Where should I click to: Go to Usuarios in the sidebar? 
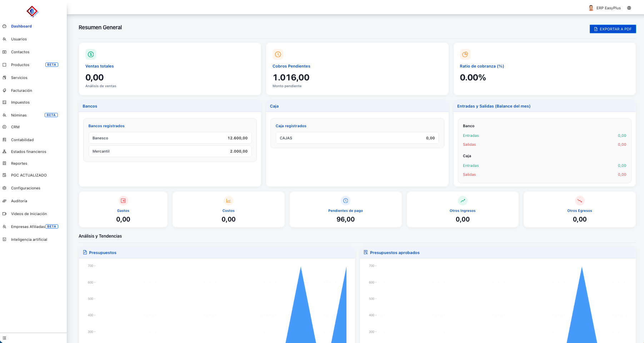point(19,39)
